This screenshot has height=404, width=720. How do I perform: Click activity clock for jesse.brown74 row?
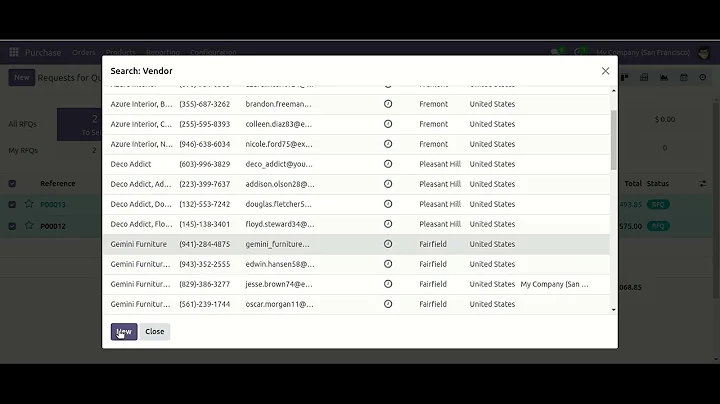coord(388,284)
